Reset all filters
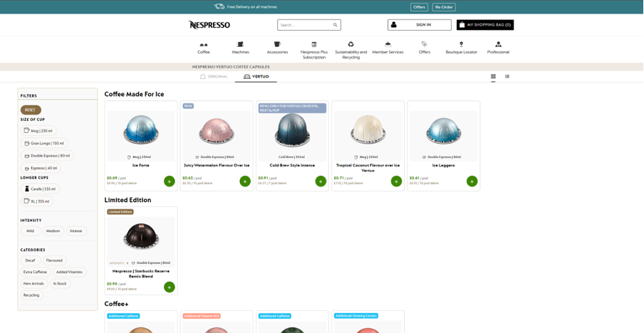The width and height of the screenshot is (644, 333). tap(30, 110)
